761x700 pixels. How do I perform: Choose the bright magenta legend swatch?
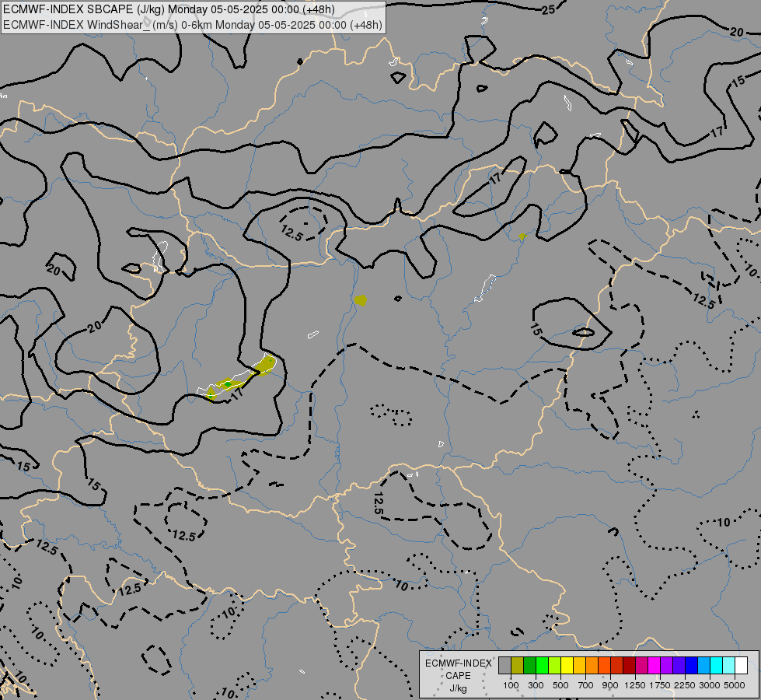(x=655, y=665)
